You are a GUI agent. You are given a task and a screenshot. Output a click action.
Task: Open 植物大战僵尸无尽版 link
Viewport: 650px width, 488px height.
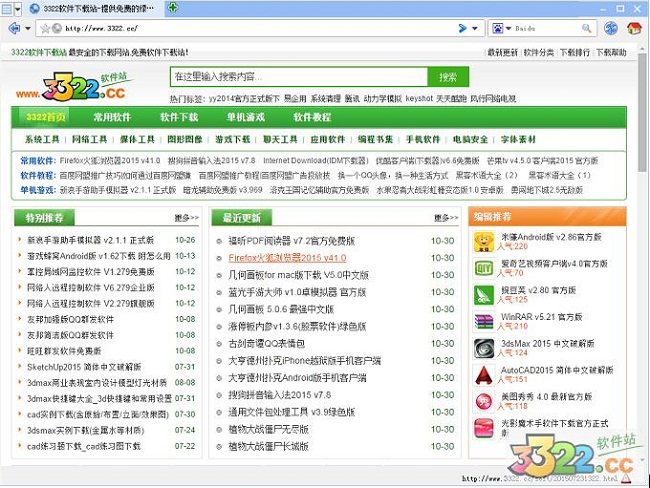pyautogui.click(x=269, y=430)
